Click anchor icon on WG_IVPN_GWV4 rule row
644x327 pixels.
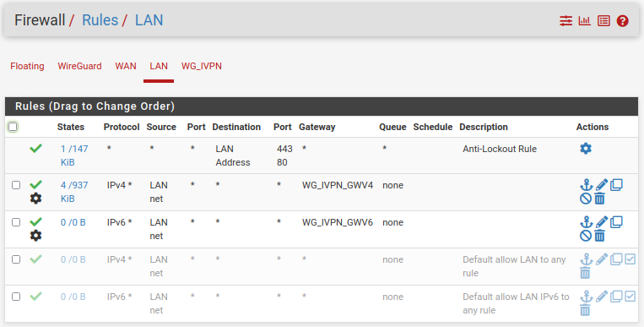click(x=586, y=185)
